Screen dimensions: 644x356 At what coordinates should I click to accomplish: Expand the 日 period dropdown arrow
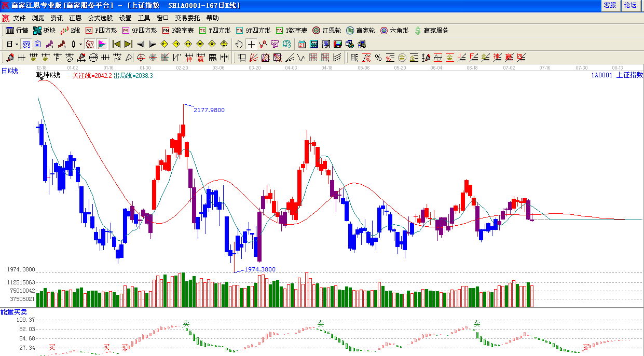tap(17, 44)
